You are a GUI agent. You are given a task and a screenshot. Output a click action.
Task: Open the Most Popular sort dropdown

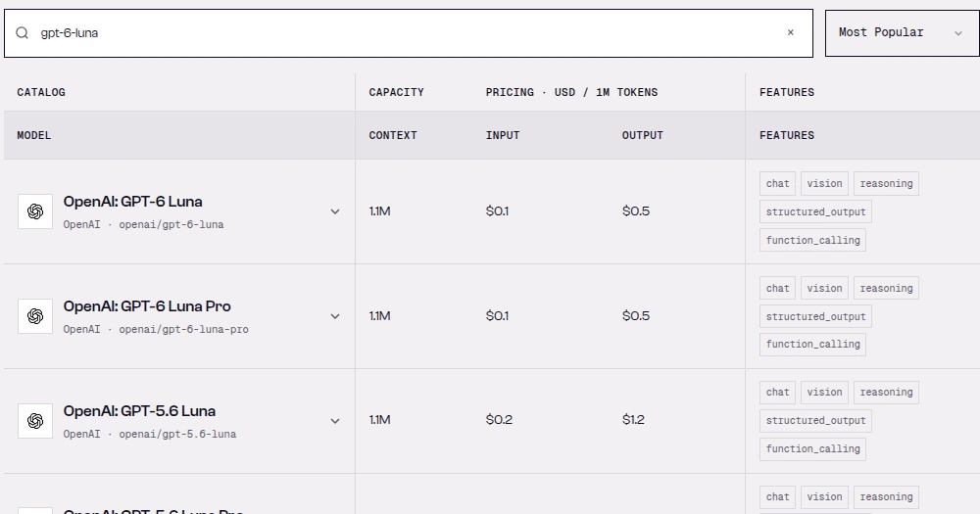pyautogui.click(x=902, y=33)
